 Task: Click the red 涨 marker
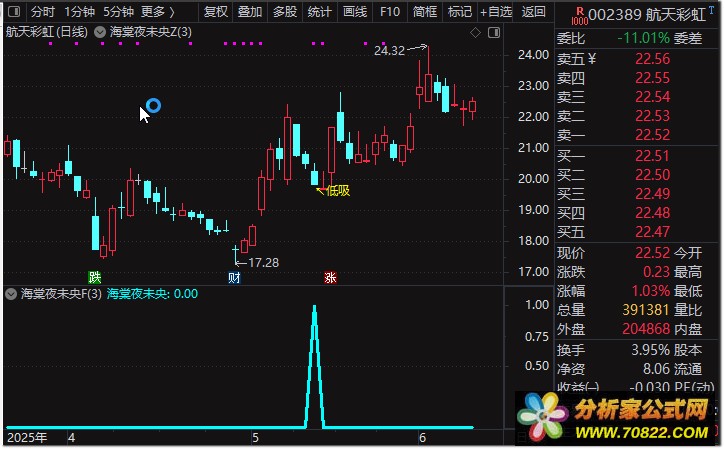[x=330, y=277]
